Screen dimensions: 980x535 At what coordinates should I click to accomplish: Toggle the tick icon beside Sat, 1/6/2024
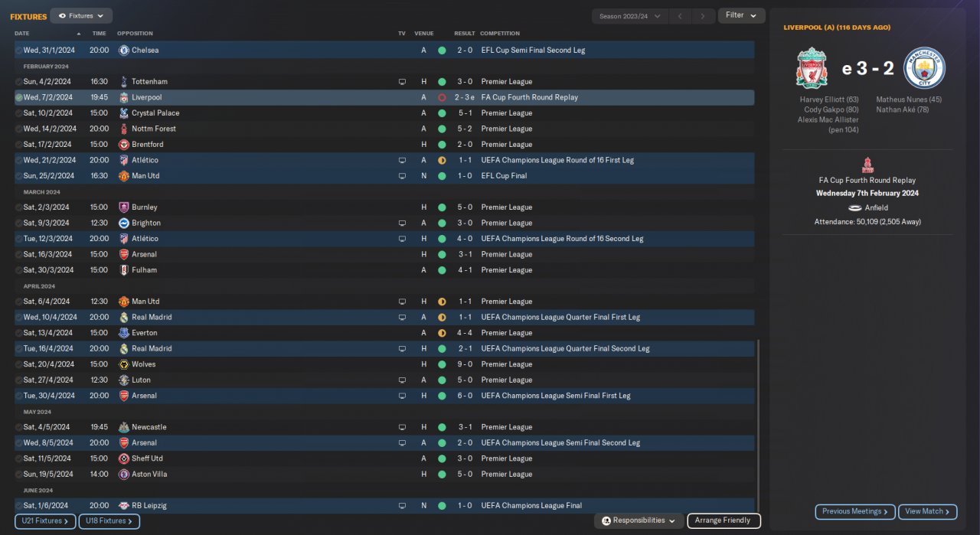click(x=19, y=506)
